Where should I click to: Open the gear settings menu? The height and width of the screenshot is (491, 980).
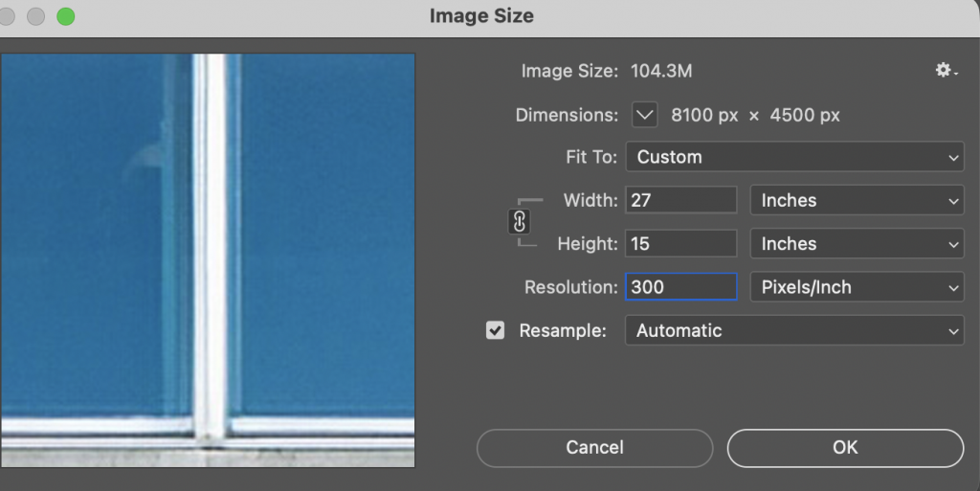[x=946, y=71]
